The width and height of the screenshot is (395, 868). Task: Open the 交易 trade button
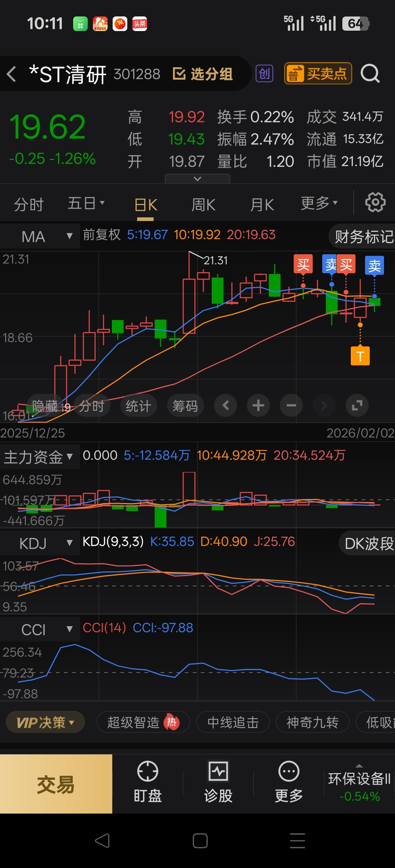pos(56,784)
